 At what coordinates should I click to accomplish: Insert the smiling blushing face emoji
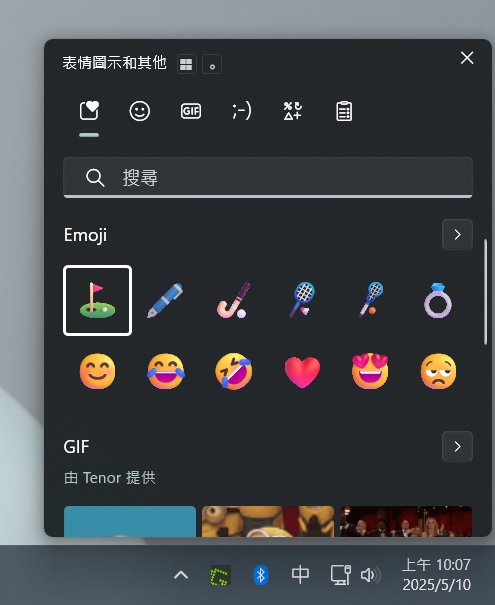98,371
